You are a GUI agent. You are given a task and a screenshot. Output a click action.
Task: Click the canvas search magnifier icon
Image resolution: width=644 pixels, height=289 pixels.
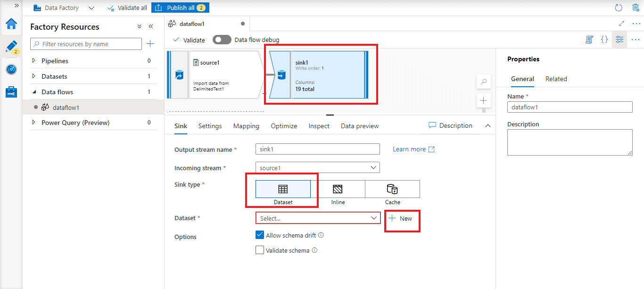coord(483,82)
